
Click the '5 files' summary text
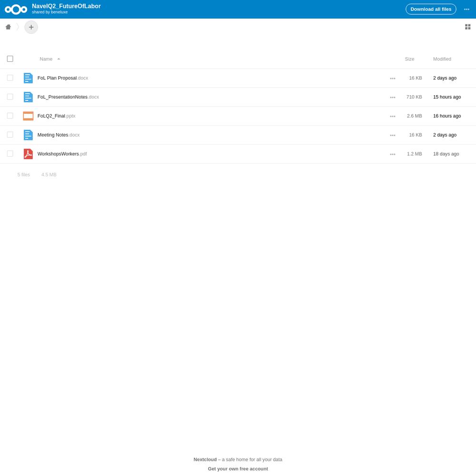(x=24, y=175)
